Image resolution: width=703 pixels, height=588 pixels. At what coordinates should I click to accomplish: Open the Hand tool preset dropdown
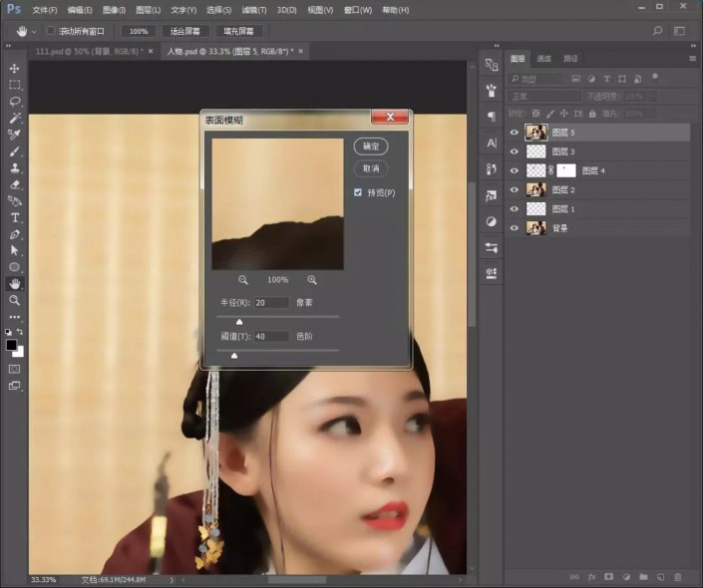(34, 32)
